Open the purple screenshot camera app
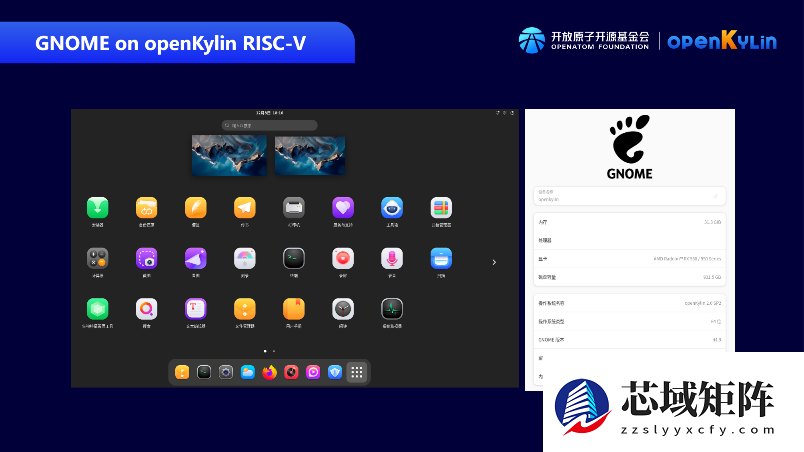 tap(147, 259)
